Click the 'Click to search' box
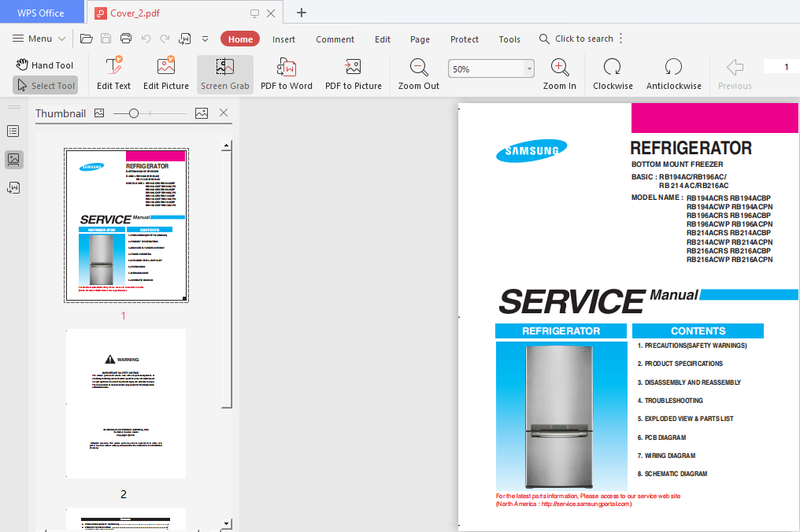 576,39
